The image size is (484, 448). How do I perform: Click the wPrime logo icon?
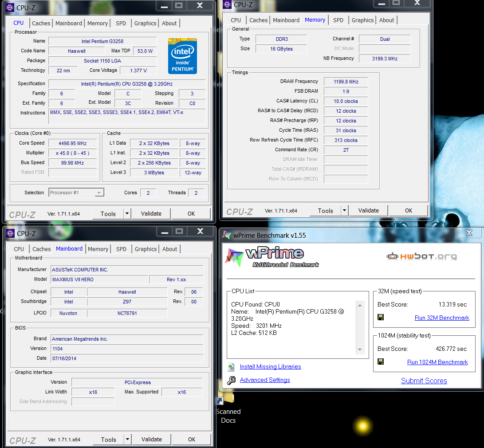(234, 257)
